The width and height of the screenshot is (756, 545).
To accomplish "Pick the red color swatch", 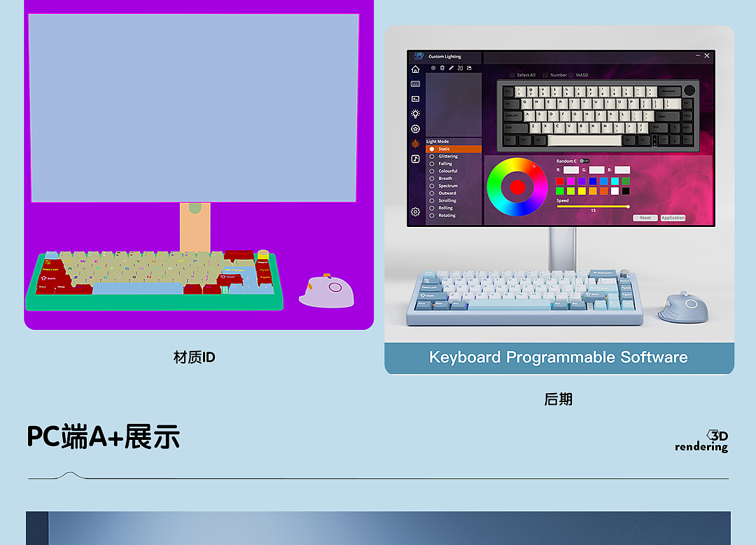I will pyautogui.click(x=560, y=181).
